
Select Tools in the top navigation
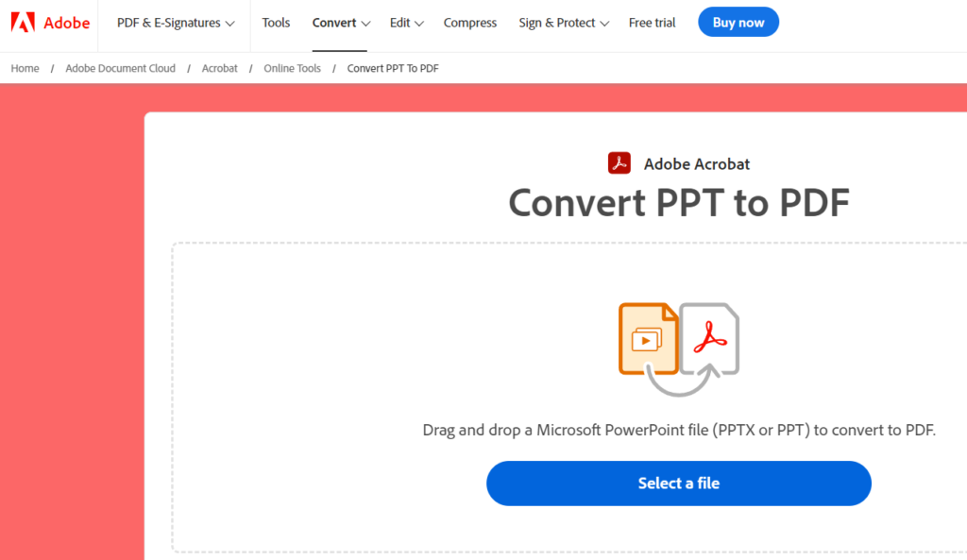tap(276, 23)
